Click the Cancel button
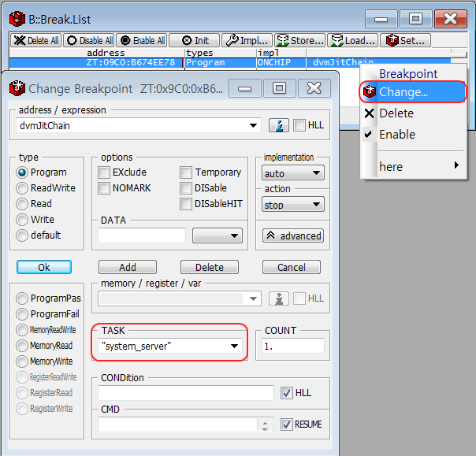This screenshot has height=456, width=476. [291, 268]
